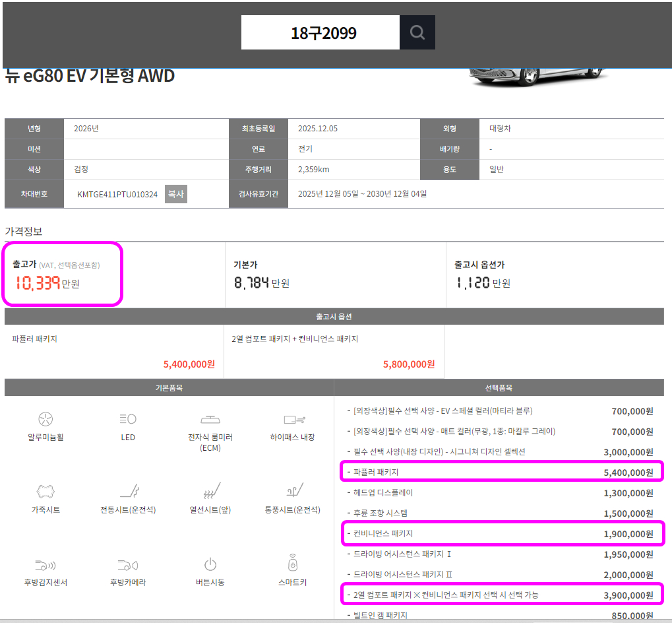
Task: Click the 후방카메라 rear camera icon
Action: pos(128,565)
